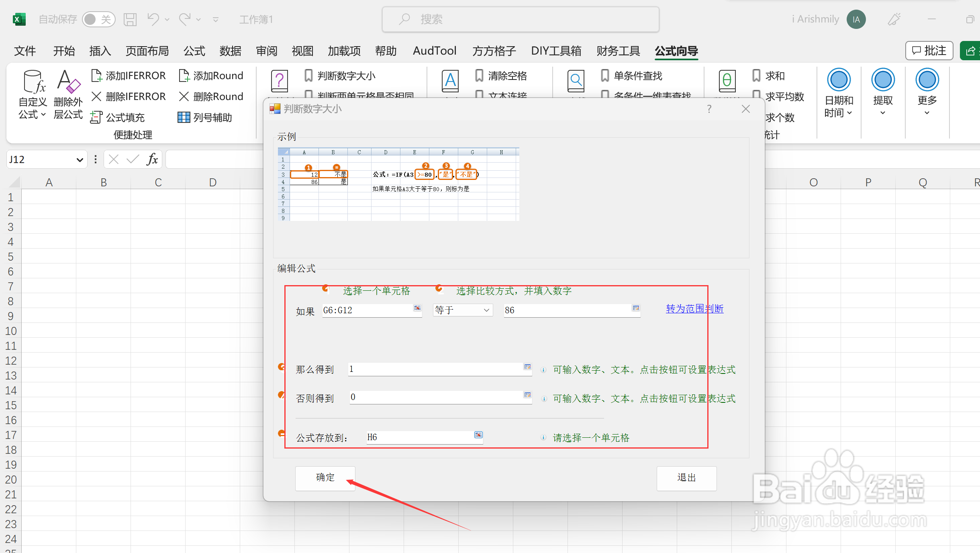Screen dimensions: 980x553
Task: Select the 添加Round tool
Action: click(x=211, y=76)
